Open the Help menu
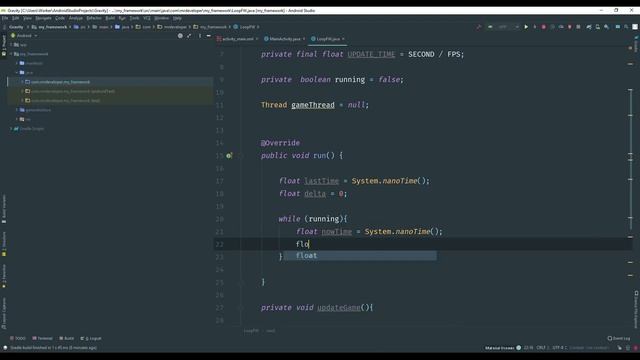640x360 pixels. (x=177, y=18)
